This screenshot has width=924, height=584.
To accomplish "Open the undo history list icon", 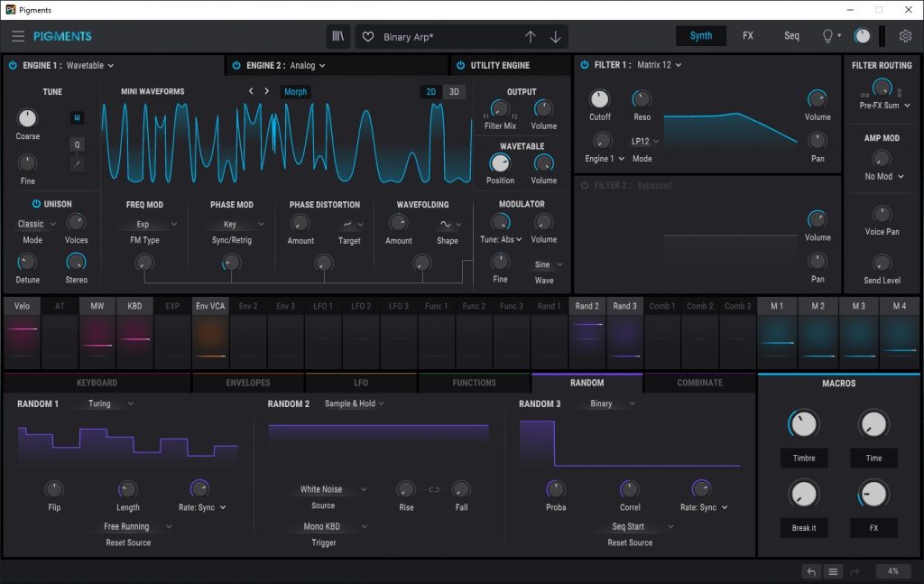I will (833, 571).
